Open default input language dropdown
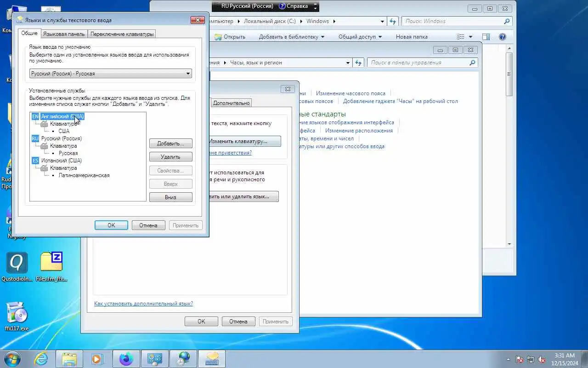Image resolution: width=588 pixels, height=368 pixels. click(x=111, y=74)
